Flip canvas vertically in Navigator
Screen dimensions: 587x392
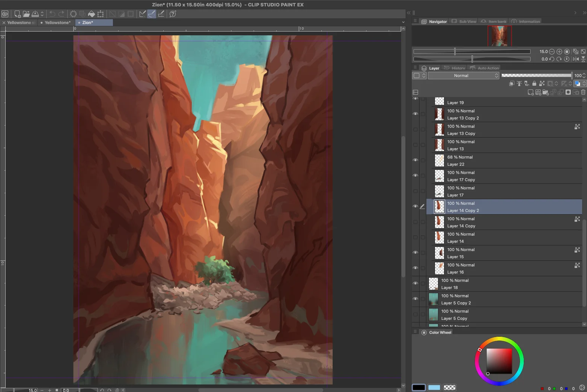583,59
